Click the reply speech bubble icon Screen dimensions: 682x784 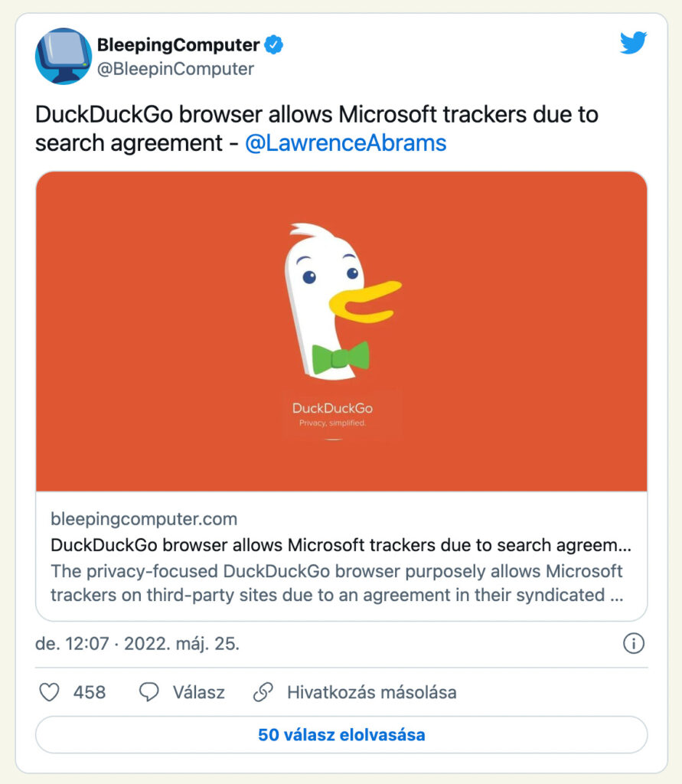tap(148, 693)
